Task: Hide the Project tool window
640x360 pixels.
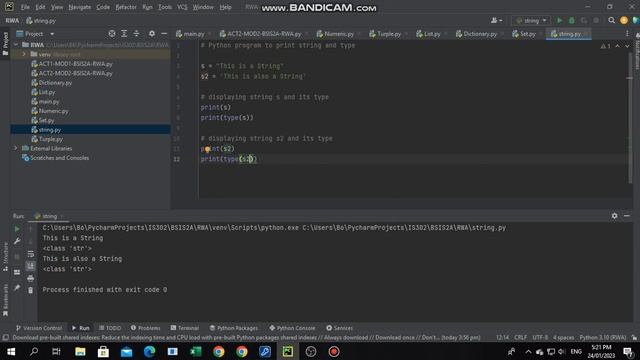Action: pos(164,34)
